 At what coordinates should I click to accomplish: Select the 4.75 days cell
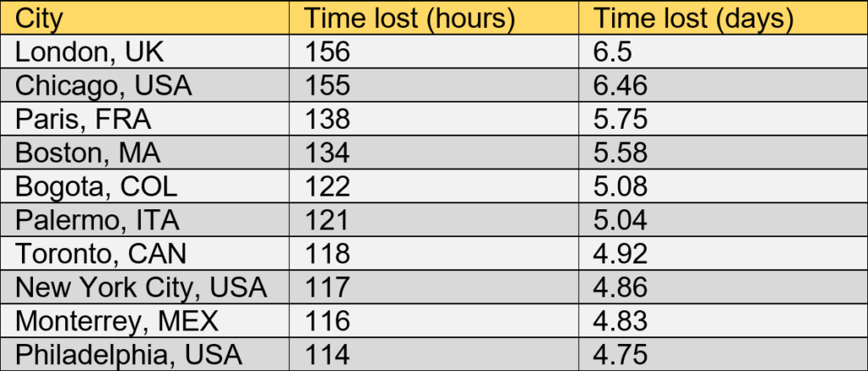620,355
